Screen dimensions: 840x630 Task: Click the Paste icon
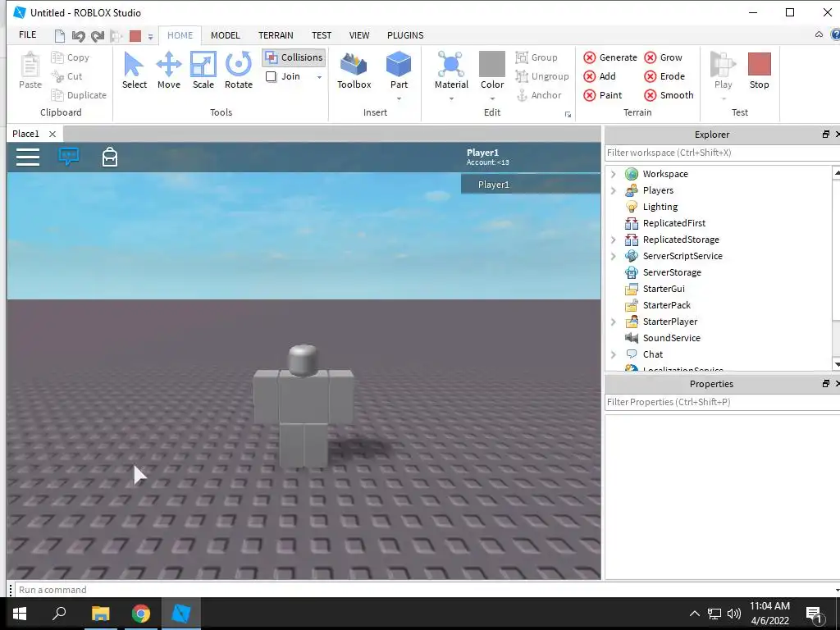coord(30,65)
